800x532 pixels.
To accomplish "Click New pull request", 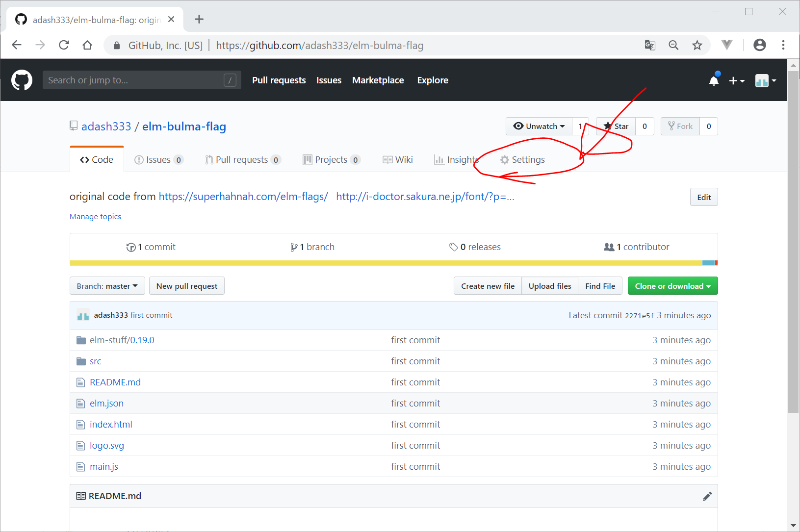I will tap(187, 286).
